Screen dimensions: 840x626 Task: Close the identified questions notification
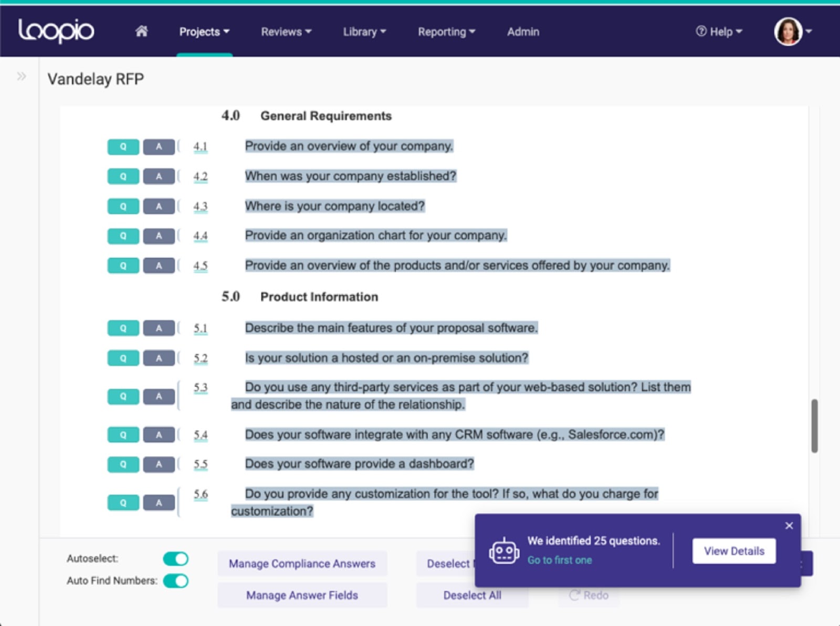(789, 526)
